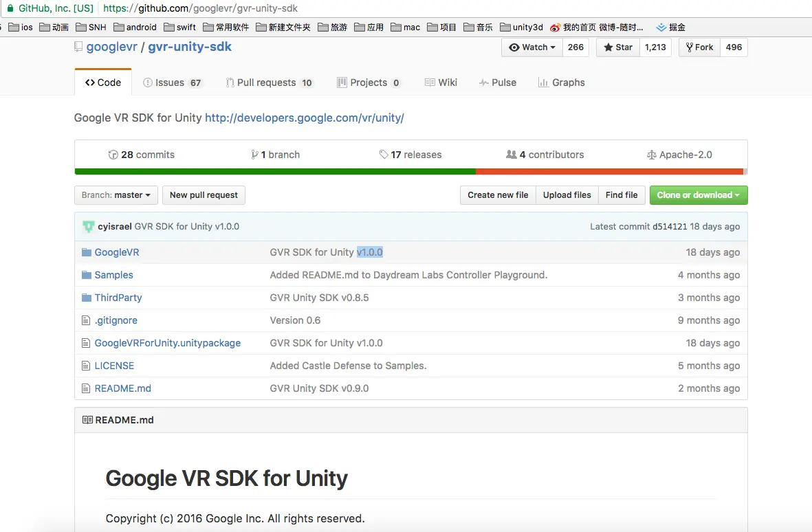Switch to the Issues tab
812x532 pixels.
coord(173,82)
